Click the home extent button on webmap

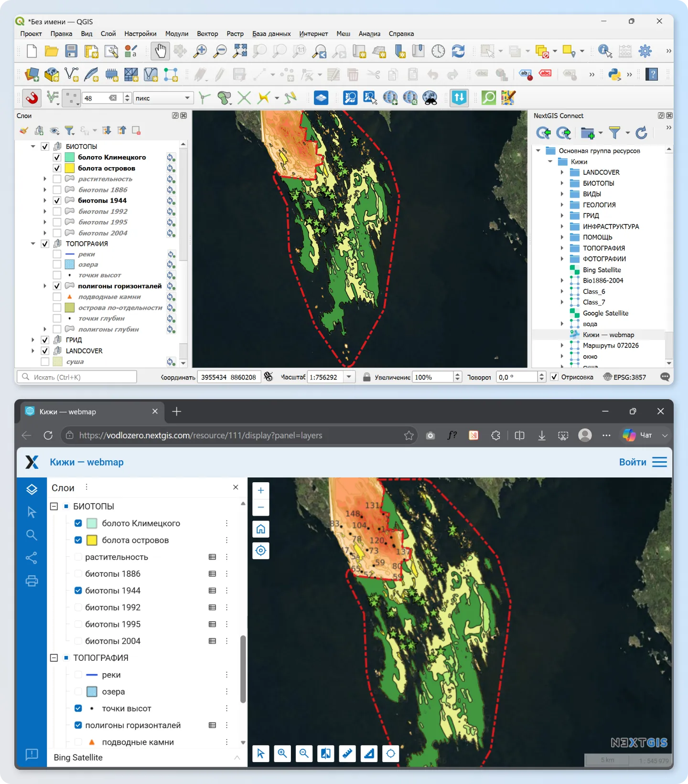click(261, 529)
